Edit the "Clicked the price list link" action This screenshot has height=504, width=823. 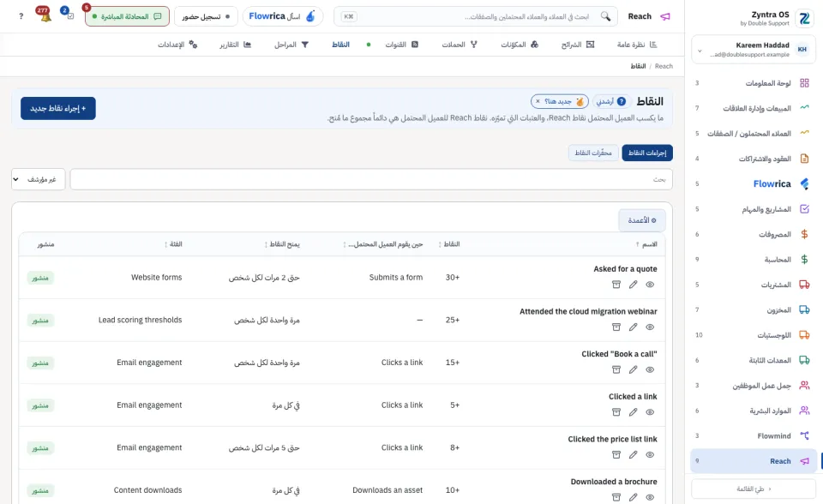click(x=633, y=454)
